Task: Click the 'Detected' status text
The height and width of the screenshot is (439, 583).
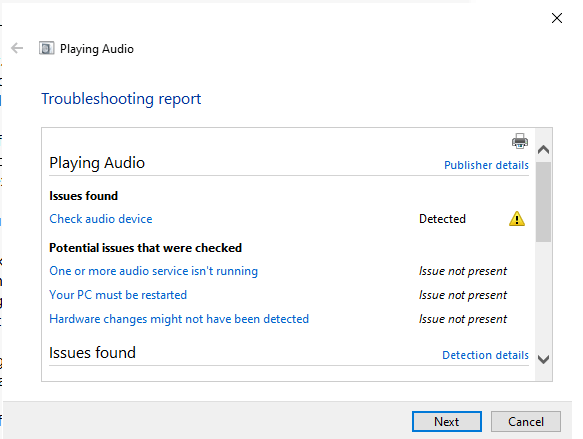Action: coord(442,219)
